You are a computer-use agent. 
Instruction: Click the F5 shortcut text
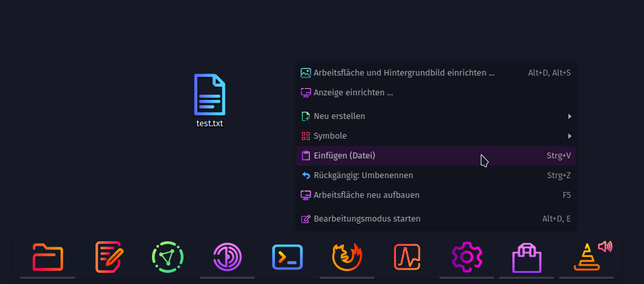pyautogui.click(x=567, y=195)
